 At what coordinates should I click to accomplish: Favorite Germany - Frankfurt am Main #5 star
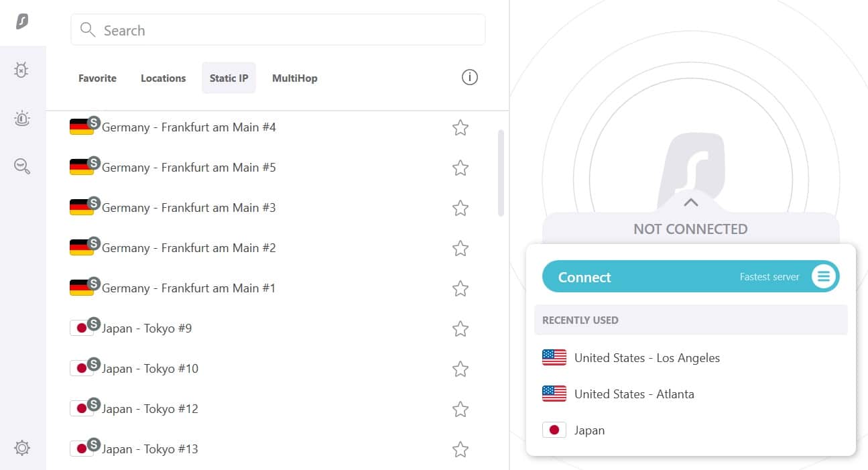(460, 168)
